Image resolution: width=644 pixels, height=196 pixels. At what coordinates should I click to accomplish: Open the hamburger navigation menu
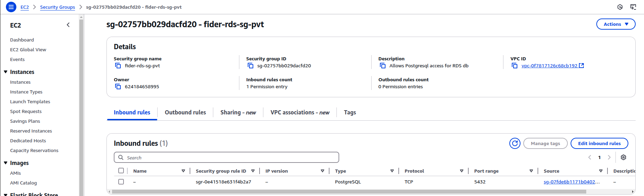point(11,7)
